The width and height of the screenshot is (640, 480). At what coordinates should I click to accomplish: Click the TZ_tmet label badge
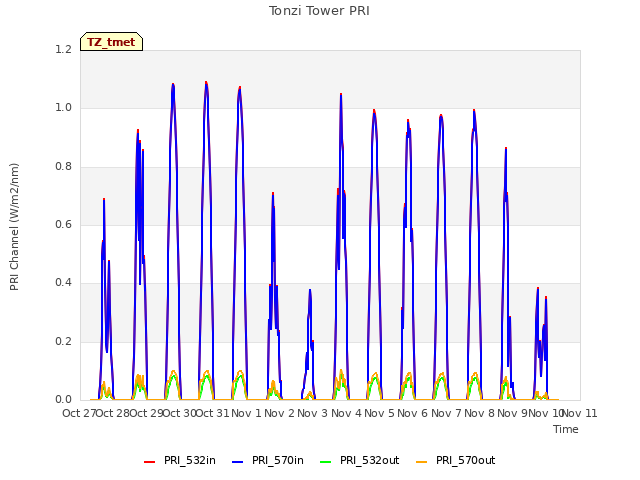111,42
